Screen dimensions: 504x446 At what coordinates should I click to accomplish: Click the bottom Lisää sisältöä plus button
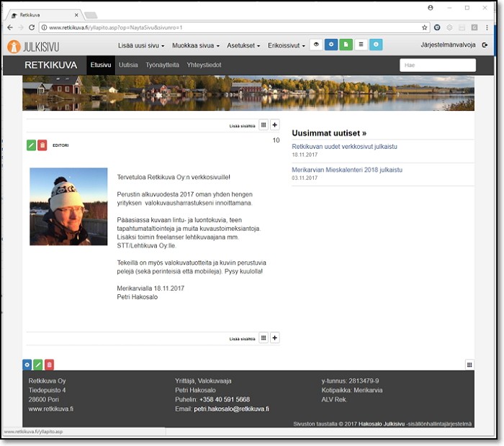tap(275, 338)
